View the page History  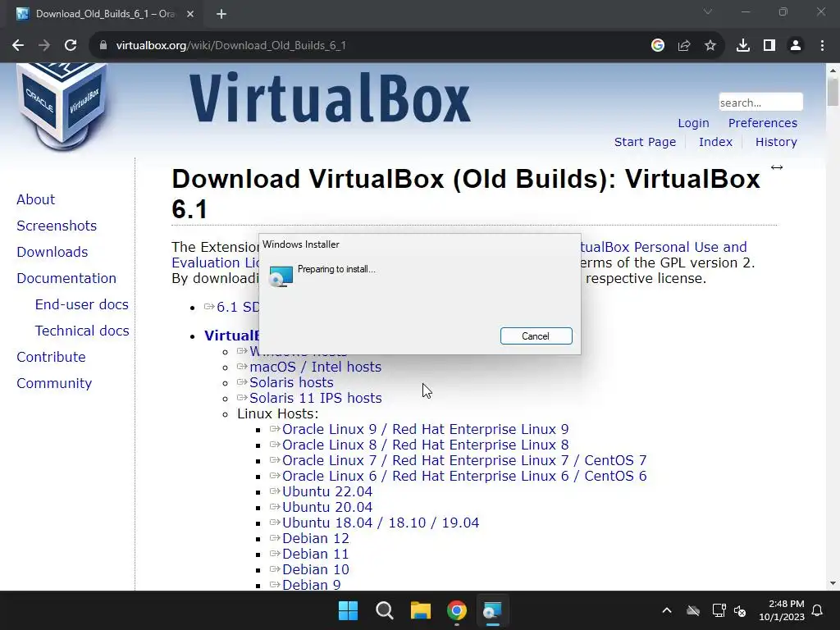[x=776, y=142]
